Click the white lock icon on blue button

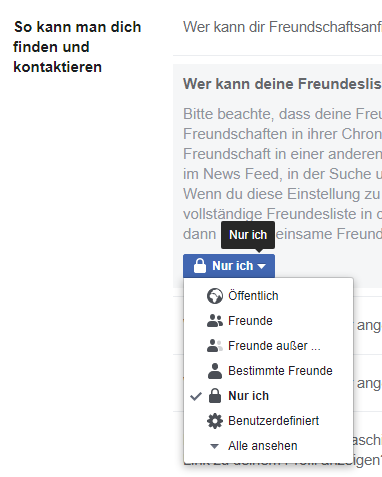coord(200,266)
